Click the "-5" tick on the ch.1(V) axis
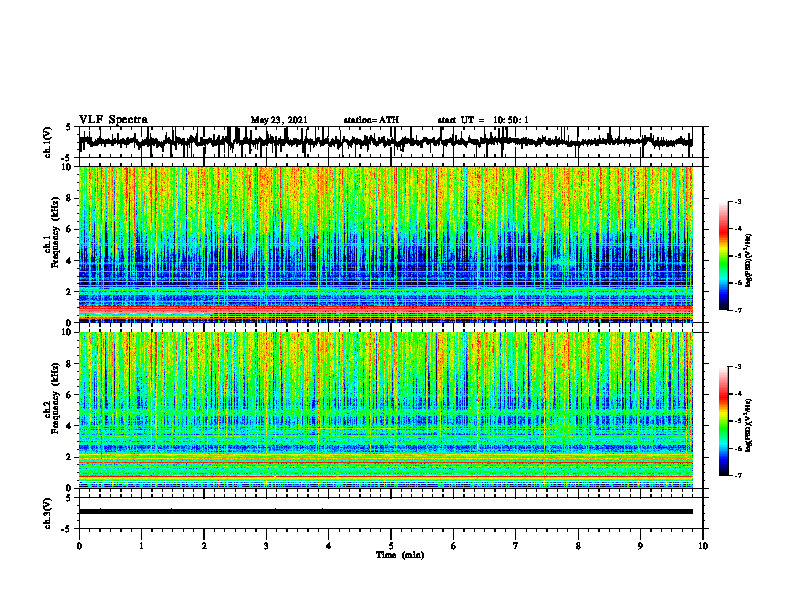Screen dimensions: 792x612 67,158
